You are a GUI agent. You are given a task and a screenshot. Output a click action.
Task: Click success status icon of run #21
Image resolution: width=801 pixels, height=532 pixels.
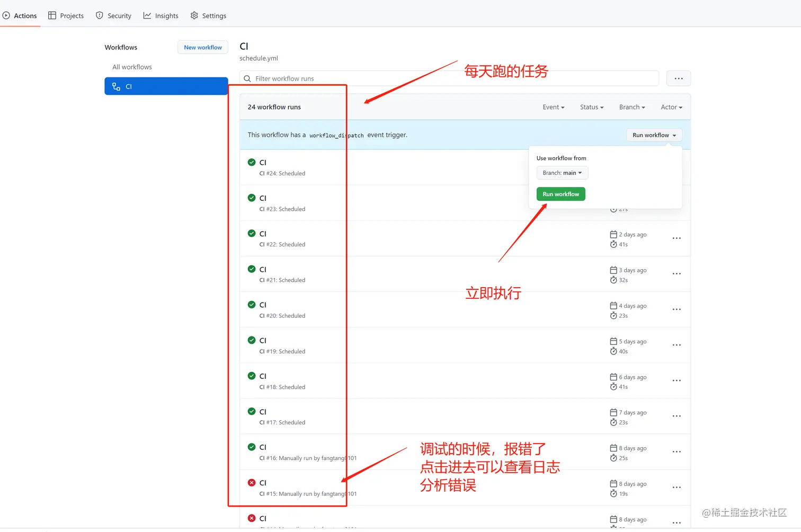pos(252,269)
